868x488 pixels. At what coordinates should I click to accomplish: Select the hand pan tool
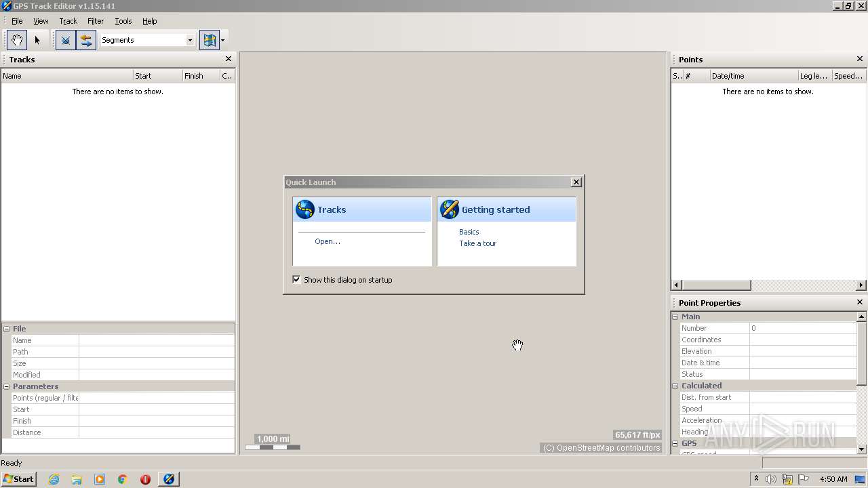pos(17,40)
